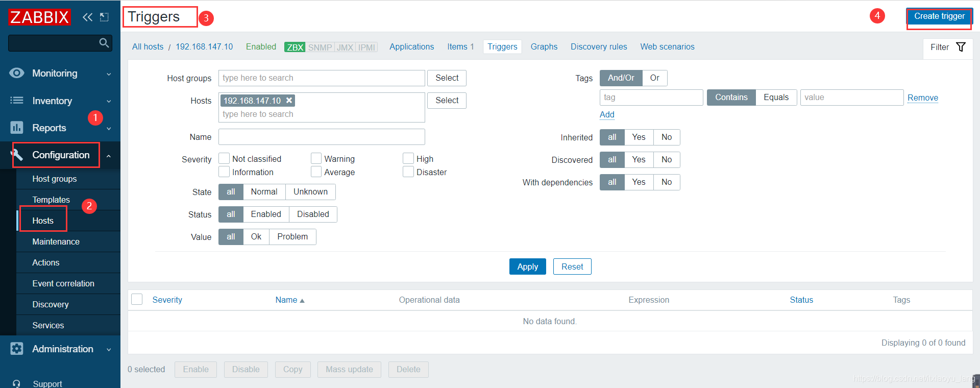Click the Monitoring eye icon
This screenshot has height=388, width=980.
[x=16, y=73]
